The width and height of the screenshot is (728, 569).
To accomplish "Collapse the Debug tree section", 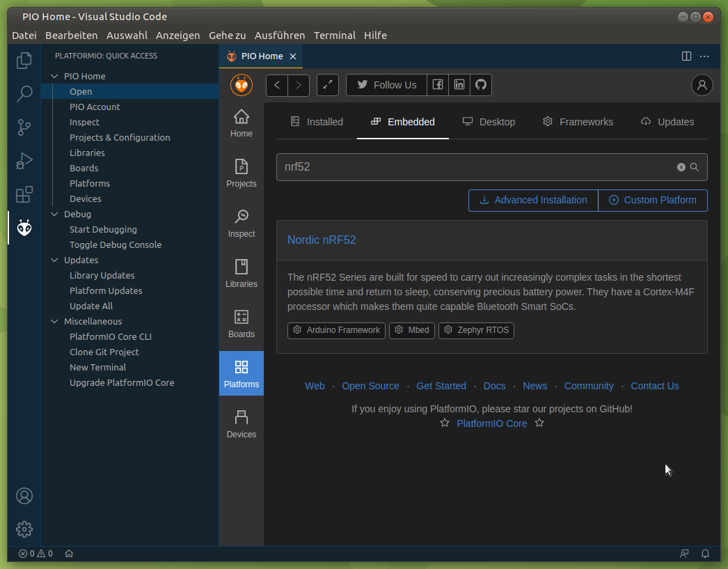I will click(x=55, y=215).
